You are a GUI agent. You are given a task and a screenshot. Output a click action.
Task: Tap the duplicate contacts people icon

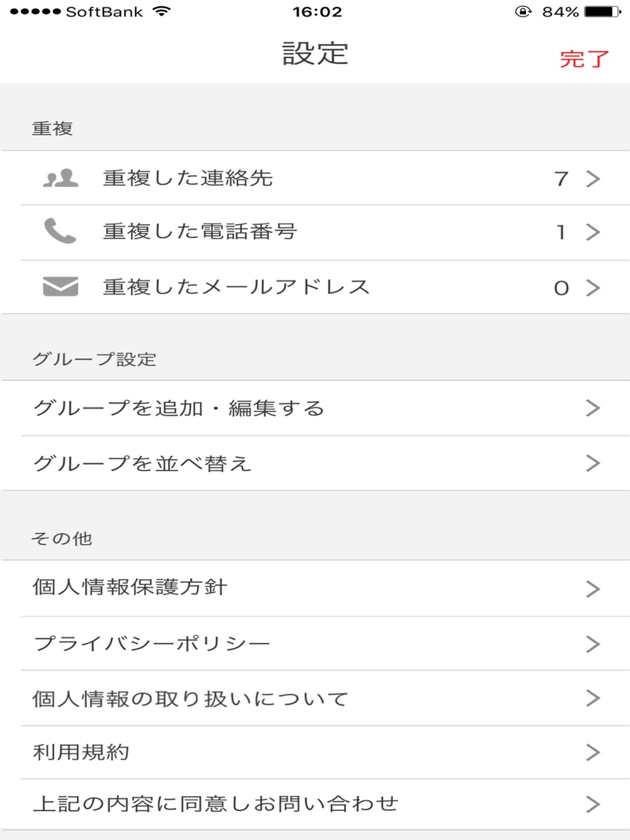click(60, 178)
